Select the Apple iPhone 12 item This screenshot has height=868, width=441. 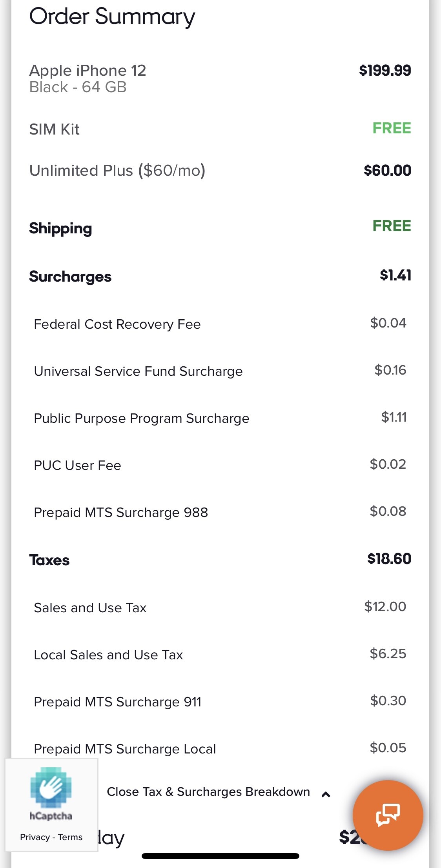click(x=87, y=71)
